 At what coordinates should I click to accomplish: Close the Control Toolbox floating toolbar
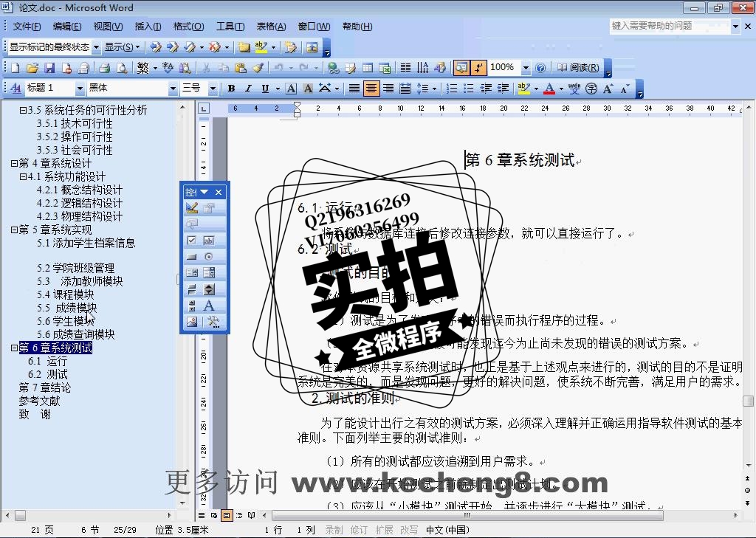(219, 193)
